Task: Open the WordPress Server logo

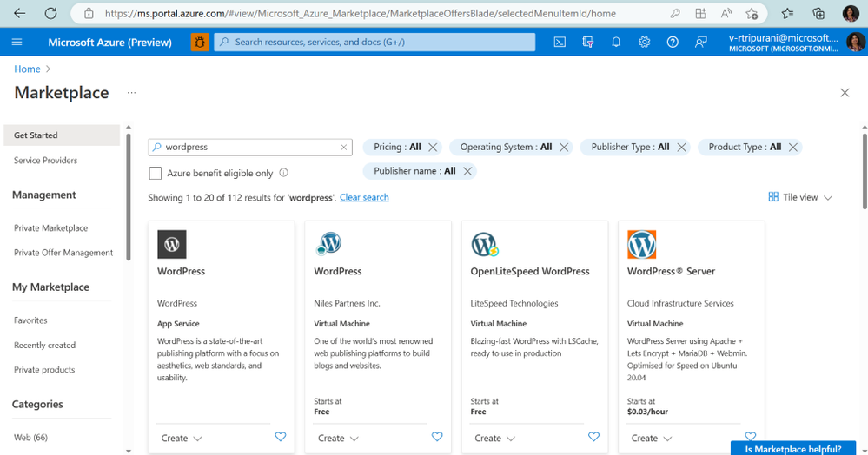Action: point(641,244)
